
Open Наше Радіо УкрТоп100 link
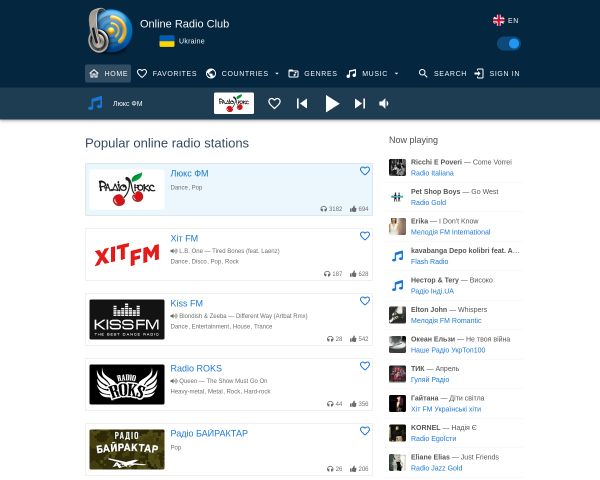(448, 350)
